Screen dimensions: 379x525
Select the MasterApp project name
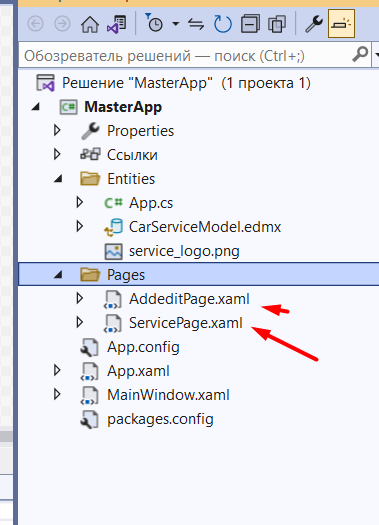pos(123,107)
